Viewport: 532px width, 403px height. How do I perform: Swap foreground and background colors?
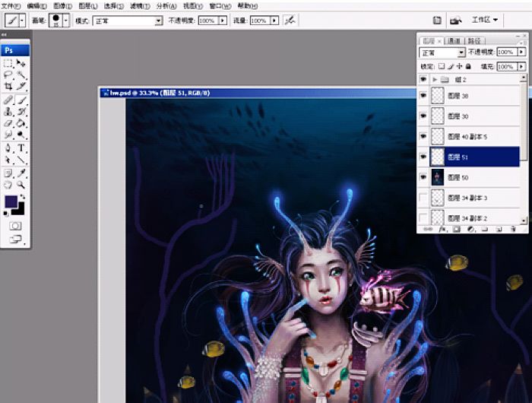(x=22, y=197)
